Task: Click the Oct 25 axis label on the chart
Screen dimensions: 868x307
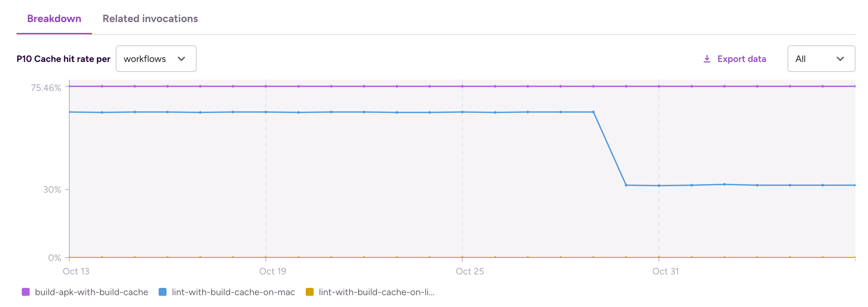Action: point(470,271)
